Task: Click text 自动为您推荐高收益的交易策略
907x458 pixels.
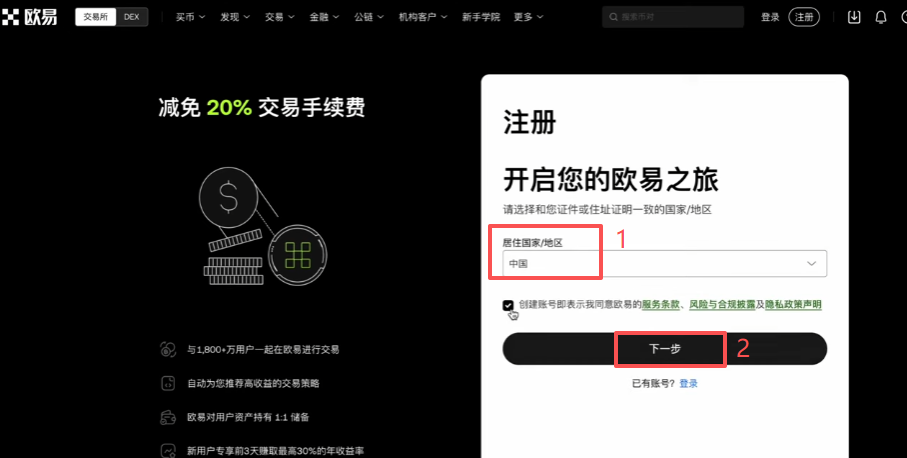Action: point(253,383)
